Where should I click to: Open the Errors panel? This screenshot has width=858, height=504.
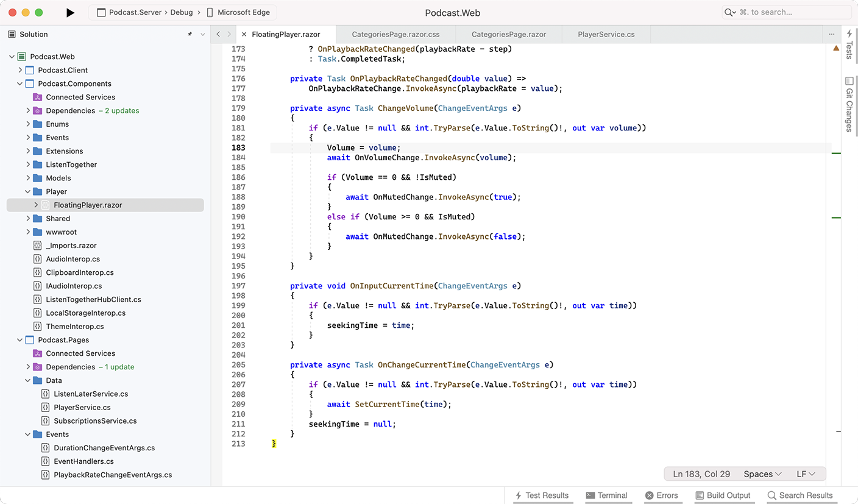click(662, 495)
